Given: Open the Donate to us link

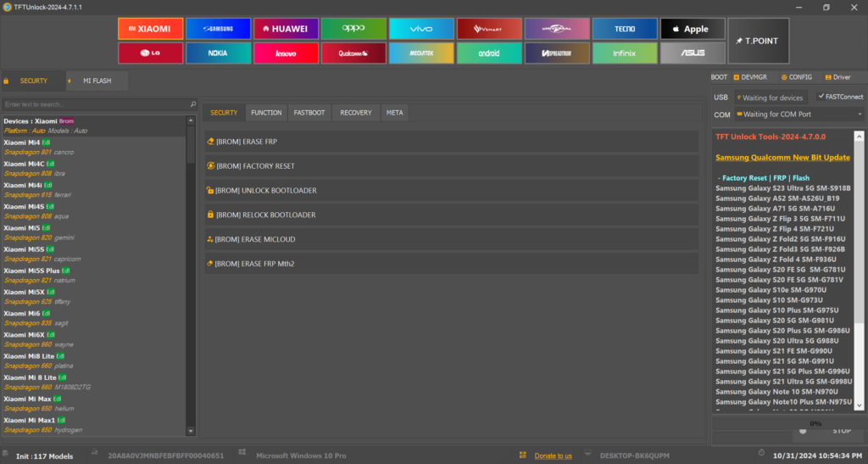Looking at the screenshot, I should (553, 456).
